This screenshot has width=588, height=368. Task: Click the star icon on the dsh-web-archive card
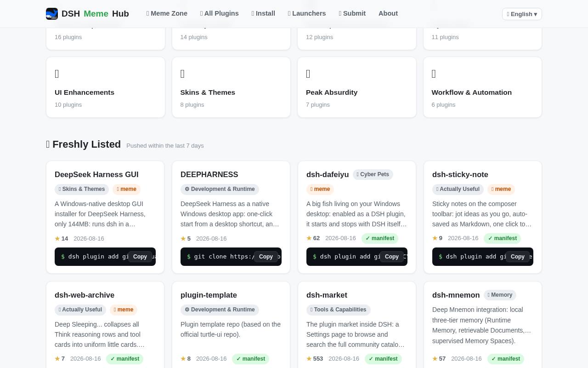click(57, 359)
